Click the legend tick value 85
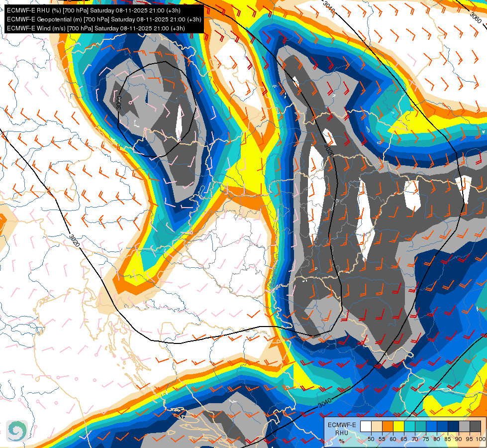 tap(448, 439)
